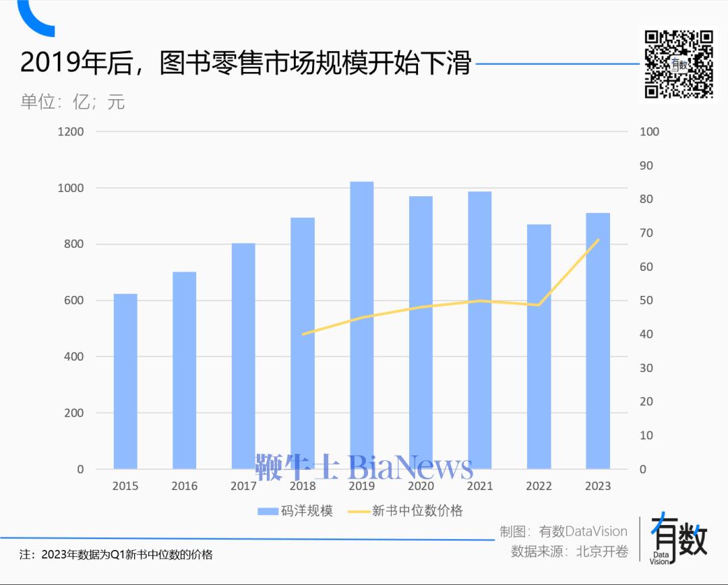Click right axis value 100
Image resolution: width=728 pixels, height=585 pixels.
(x=649, y=132)
